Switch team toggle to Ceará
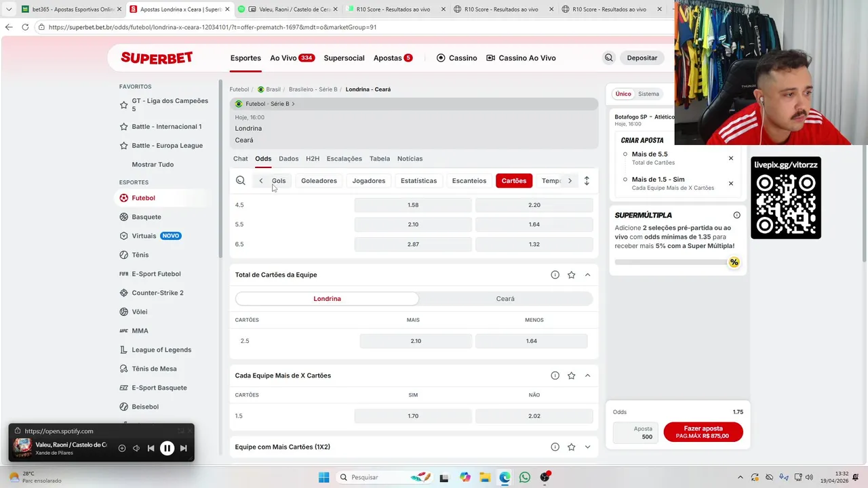Viewport: 868px width, 488px height. coord(505,299)
